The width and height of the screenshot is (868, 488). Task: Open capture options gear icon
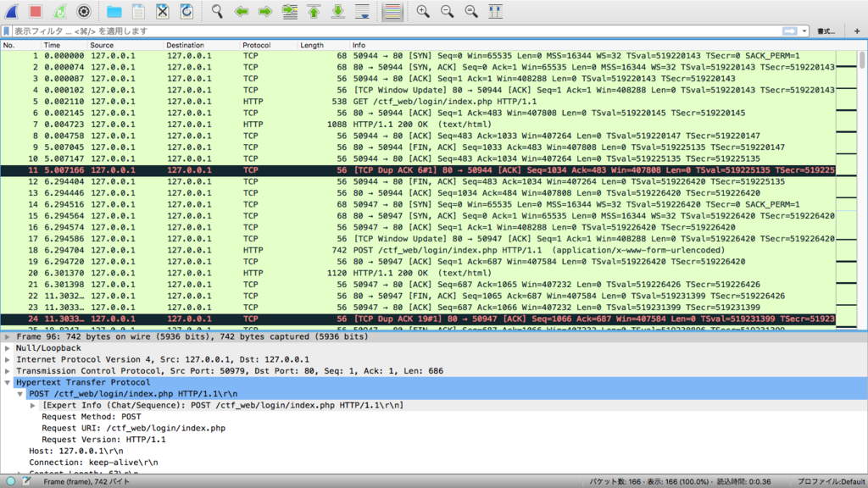click(x=84, y=11)
